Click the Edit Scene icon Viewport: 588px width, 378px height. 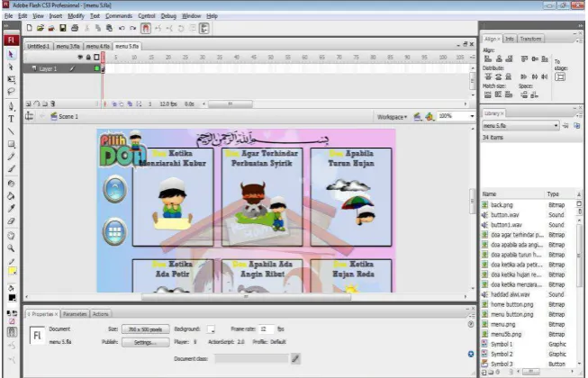[418, 117]
